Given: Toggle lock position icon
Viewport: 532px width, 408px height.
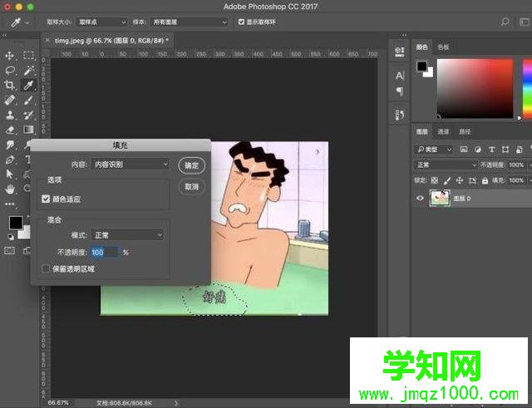Looking at the screenshot, I should 460,180.
